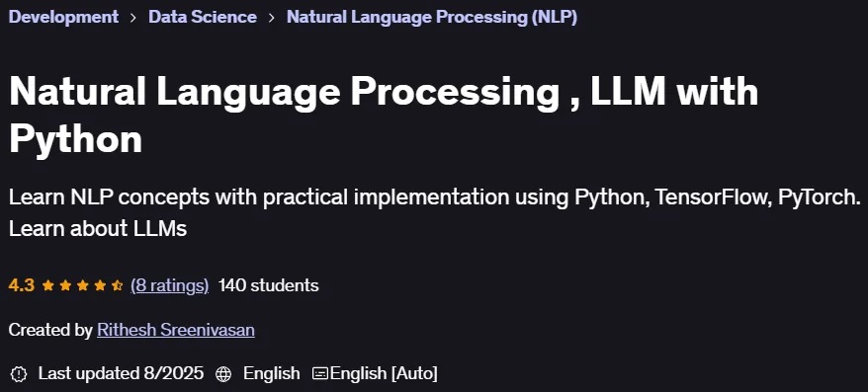Screen dimensions: 868x392
Task: Click the course title heading
Action: 384,115
